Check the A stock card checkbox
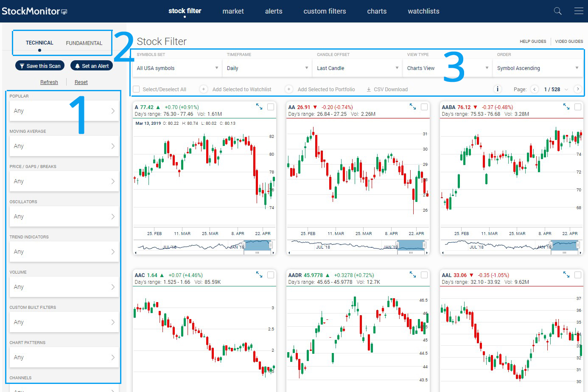The width and height of the screenshot is (588, 392). tap(271, 107)
